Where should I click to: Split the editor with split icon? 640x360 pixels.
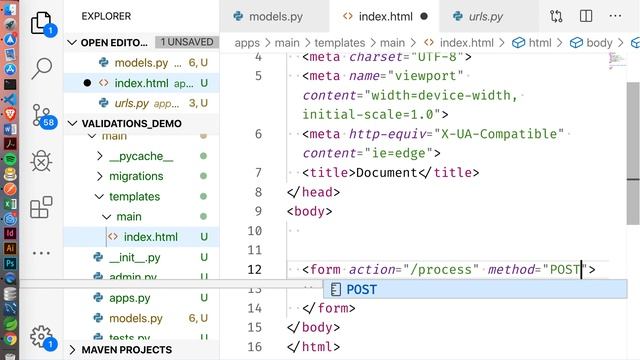click(586, 16)
